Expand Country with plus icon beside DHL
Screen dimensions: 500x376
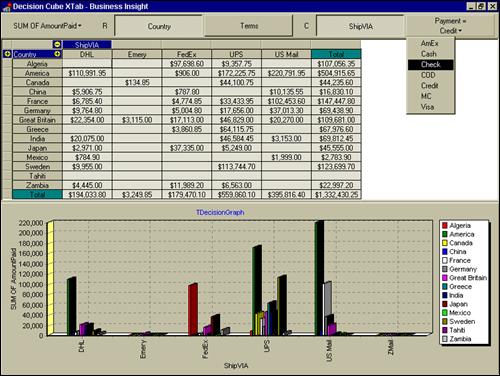click(57, 54)
